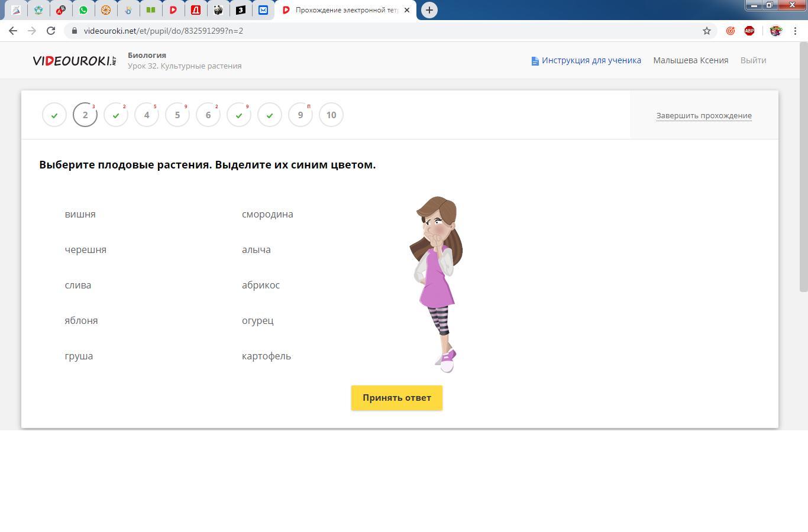Switch to the panda icon tab
This screenshot has height=532, width=808.
tap(218, 10)
